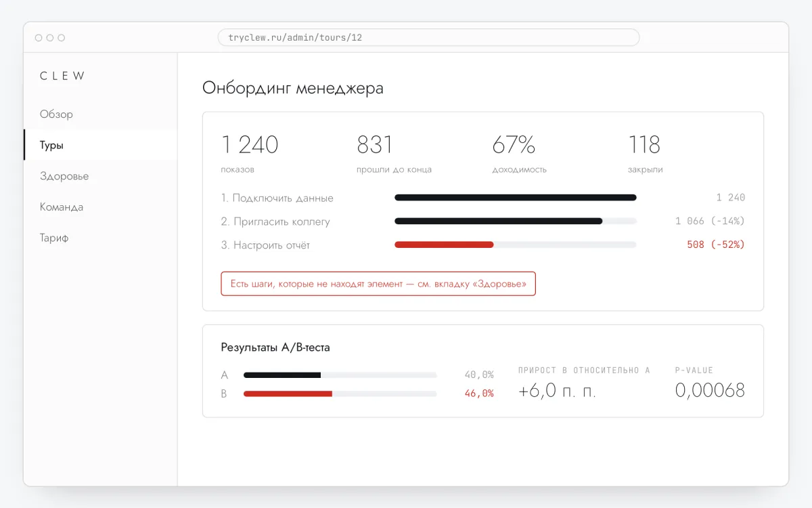The width and height of the screenshot is (812, 508).
Task: Open the Тариф sidebar page
Action: (x=100, y=238)
